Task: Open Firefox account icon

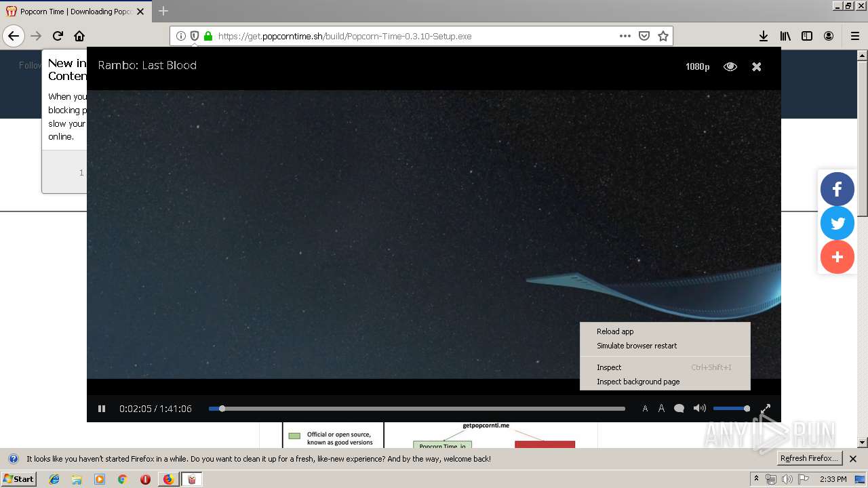Action: (x=829, y=36)
